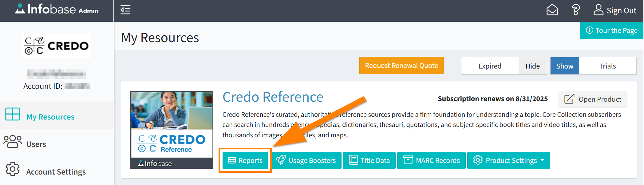
Task: Click the Credo Reference product thumbnail
Action: [x=172, y=130]
